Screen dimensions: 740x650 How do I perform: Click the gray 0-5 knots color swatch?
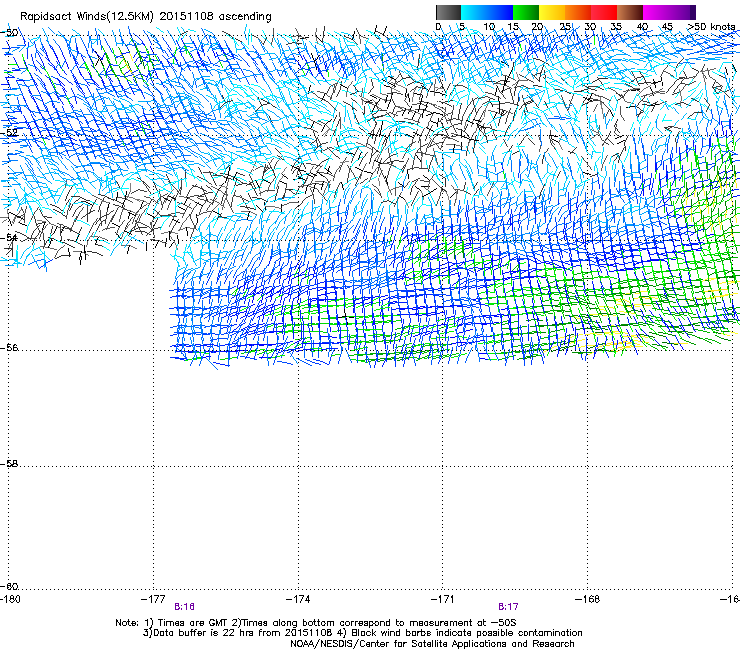pyautogui.click(x=448, y=12)
